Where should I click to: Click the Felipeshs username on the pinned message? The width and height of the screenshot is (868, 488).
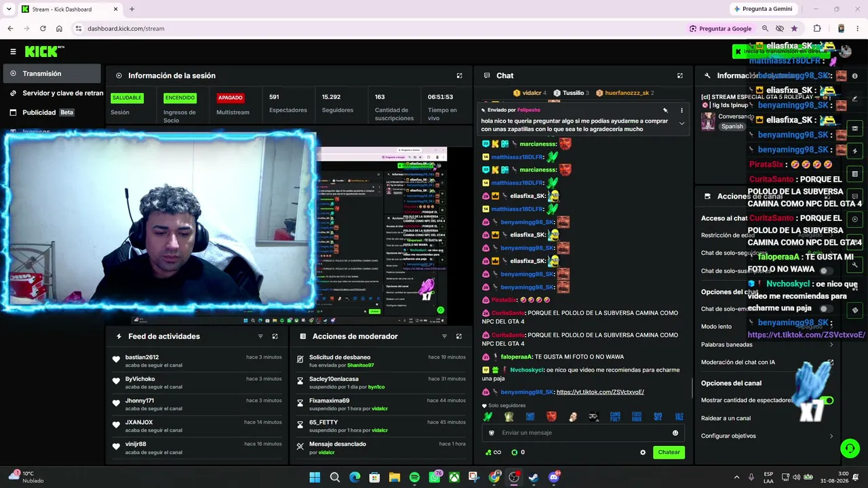click(x=528, y=110)
